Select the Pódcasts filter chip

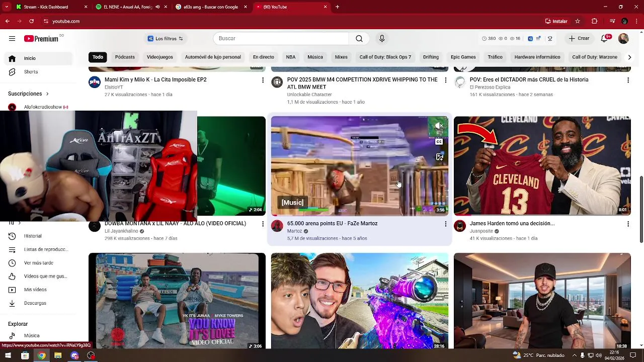[x=125, y=57]
